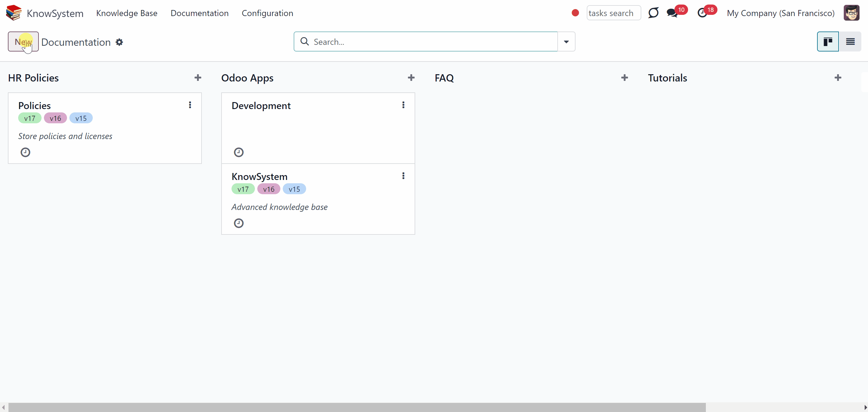Click blue v15 tag on KnowSystem card
Image resolution: width=868 pixels, height=412 pixels.
click(294, 189)
